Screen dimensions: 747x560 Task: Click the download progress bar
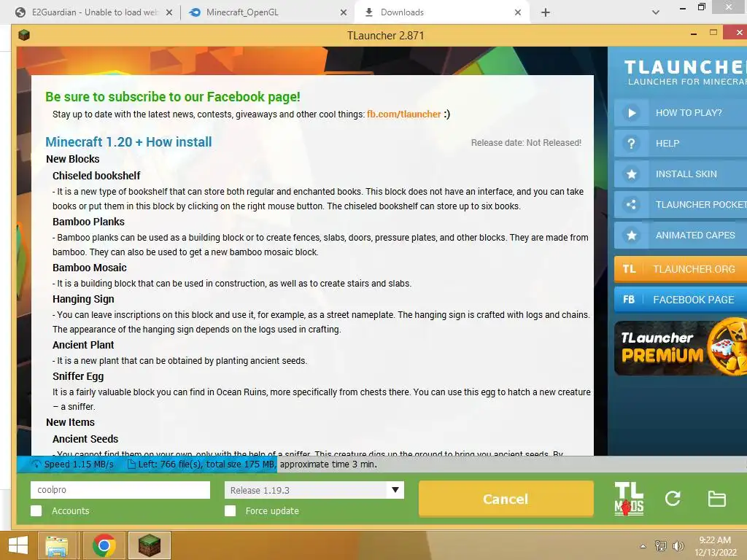click(381, 464)
